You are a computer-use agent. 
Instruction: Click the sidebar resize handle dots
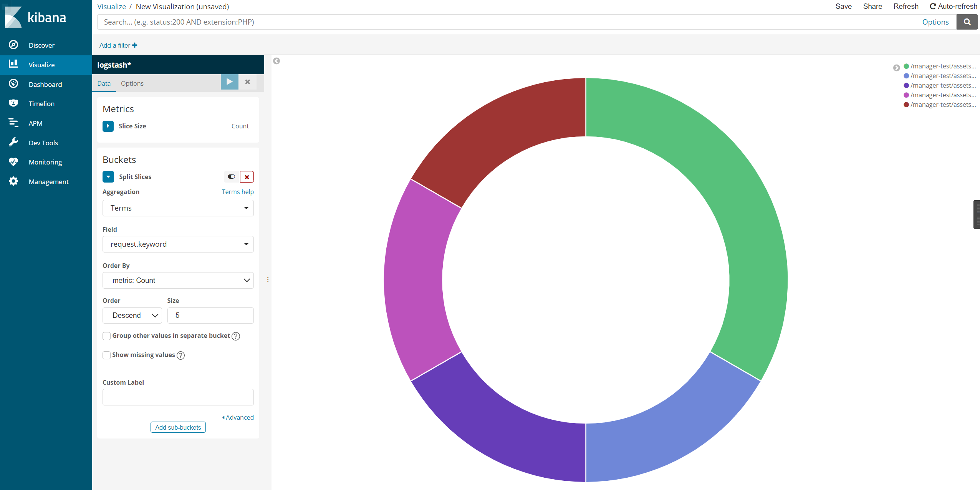(268, 279)
